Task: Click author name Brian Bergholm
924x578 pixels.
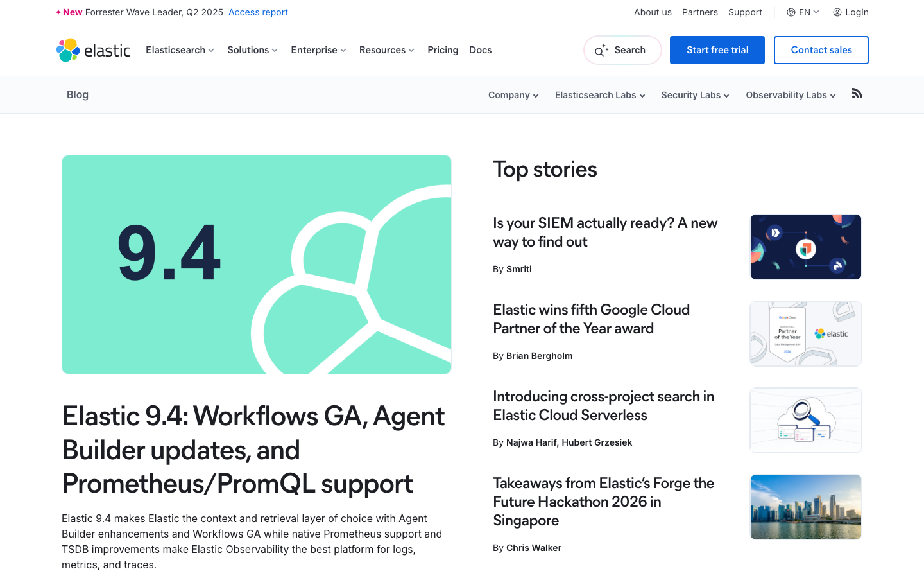Action: point(539,356)
